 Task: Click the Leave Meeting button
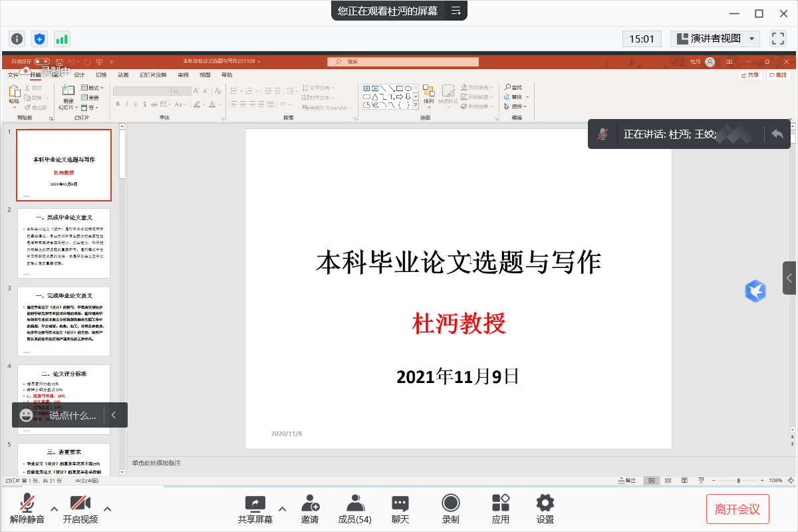click(x=738, y=509)
